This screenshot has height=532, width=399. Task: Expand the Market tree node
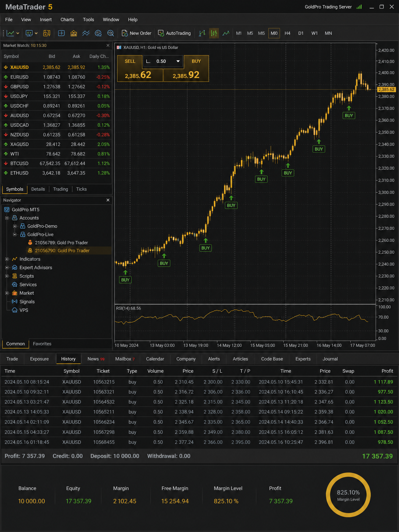(x=7, y=293)
